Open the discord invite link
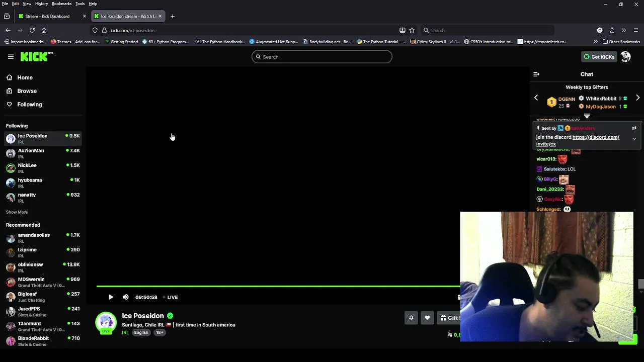 click(578, 140)
